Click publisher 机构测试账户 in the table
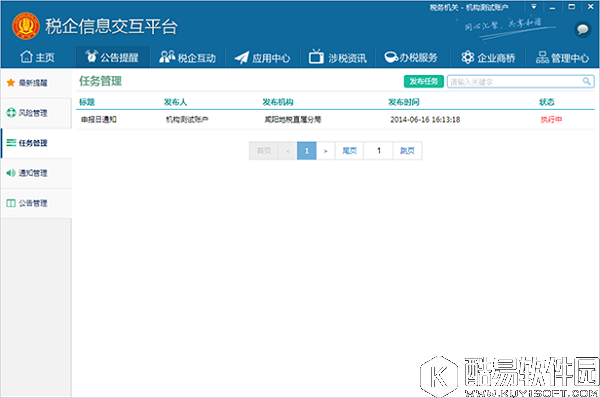Image resolution: width=600 pixels, height=398 pixels. coord(187,120)
